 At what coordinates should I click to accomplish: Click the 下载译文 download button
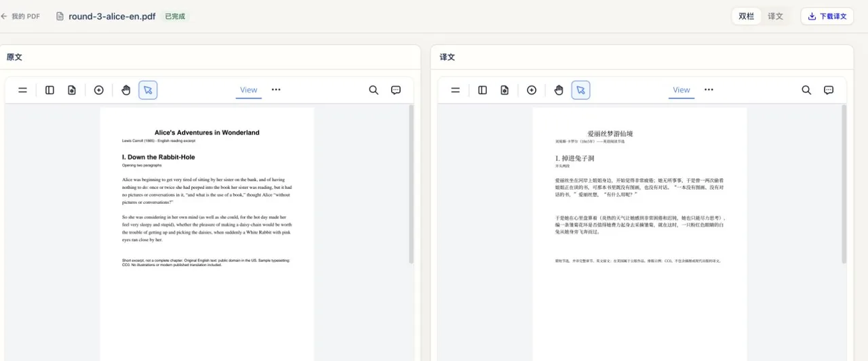[827, 16]
